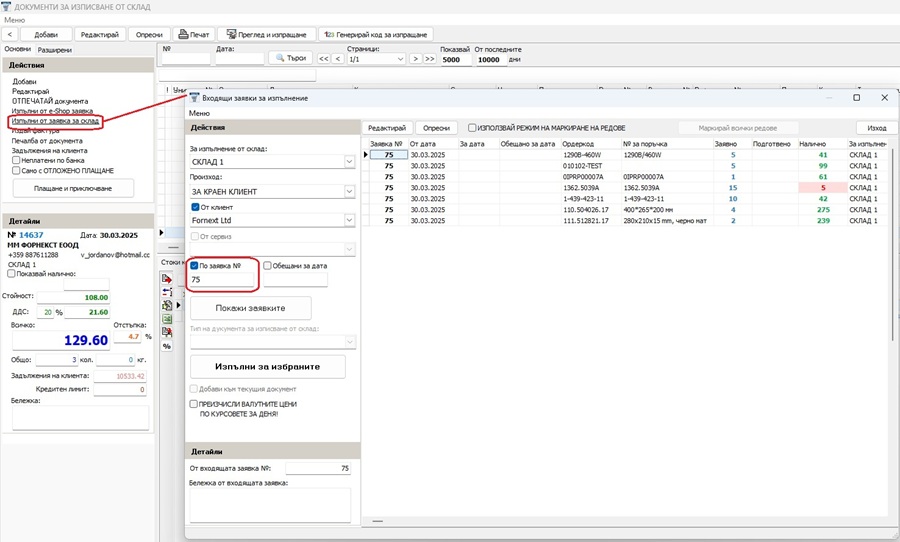Click the По заявка № input field
Image resolution: width=900 pixels, height=542 pixels.
click(x=222, y=280)
